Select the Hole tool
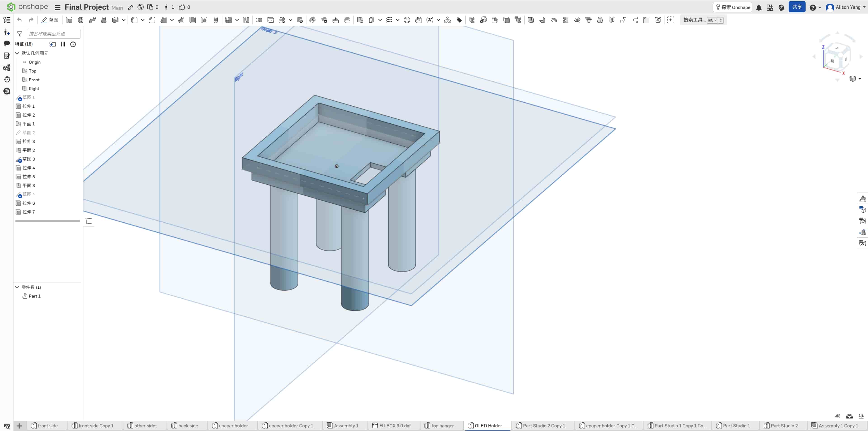Viewport: 868px width, 431px height. coord(204,20)
